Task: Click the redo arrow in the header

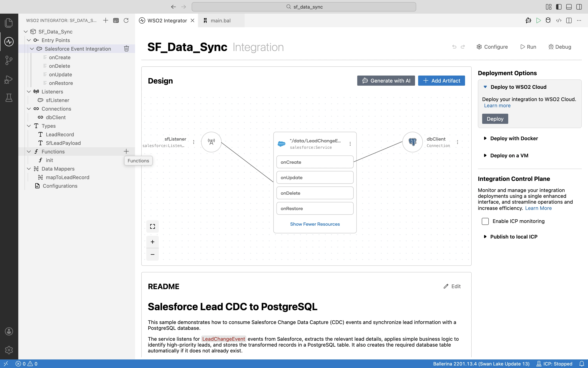Action: click(x=463, y=47)
